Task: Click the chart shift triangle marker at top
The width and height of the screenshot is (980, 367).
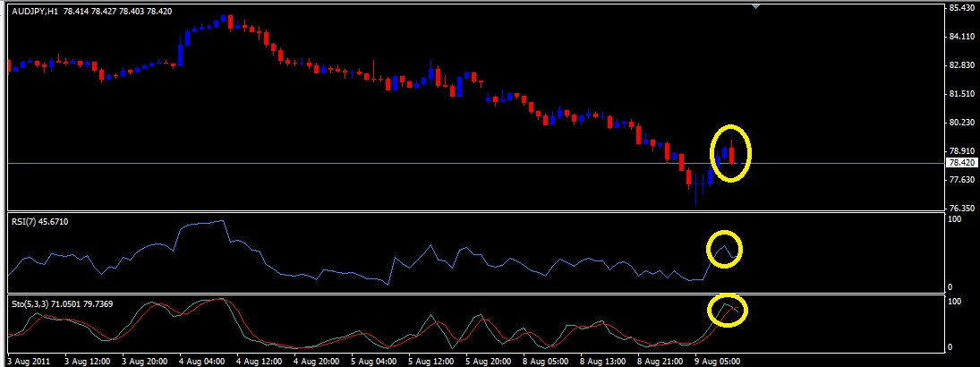Action: [756, 6]
